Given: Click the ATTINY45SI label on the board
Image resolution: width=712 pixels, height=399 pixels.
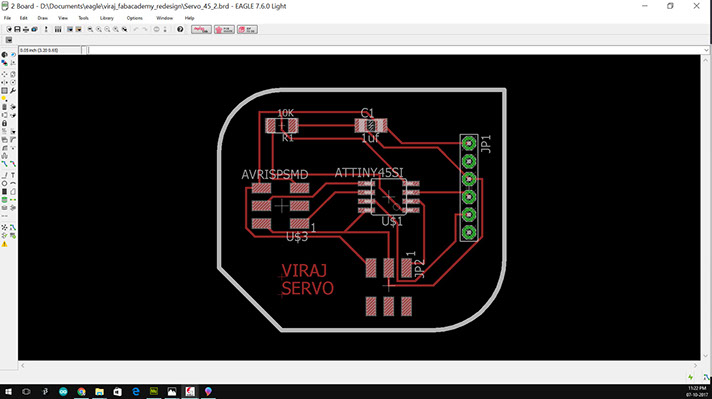Looking at the screenshot, I should (369, 172).
